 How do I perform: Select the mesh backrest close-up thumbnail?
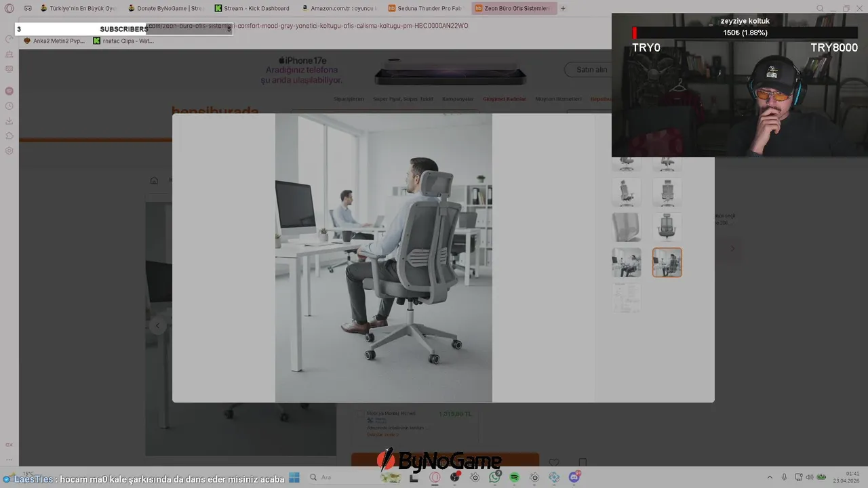pos(626,227)
